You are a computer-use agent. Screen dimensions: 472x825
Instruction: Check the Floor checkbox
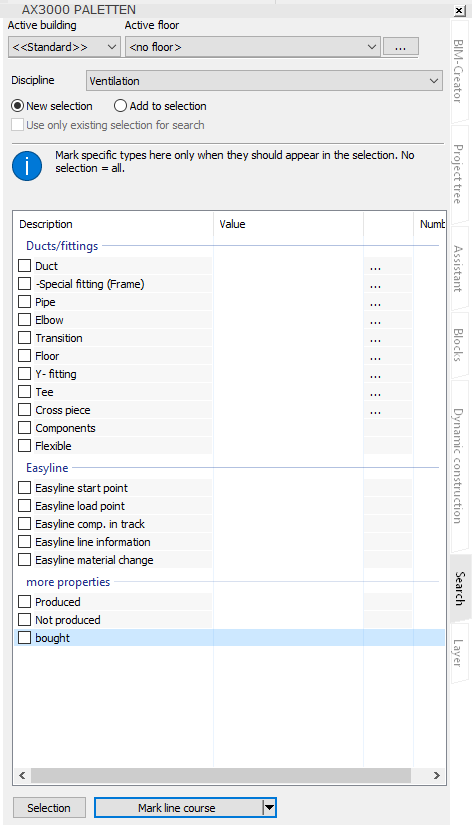(x=25, y=356)
